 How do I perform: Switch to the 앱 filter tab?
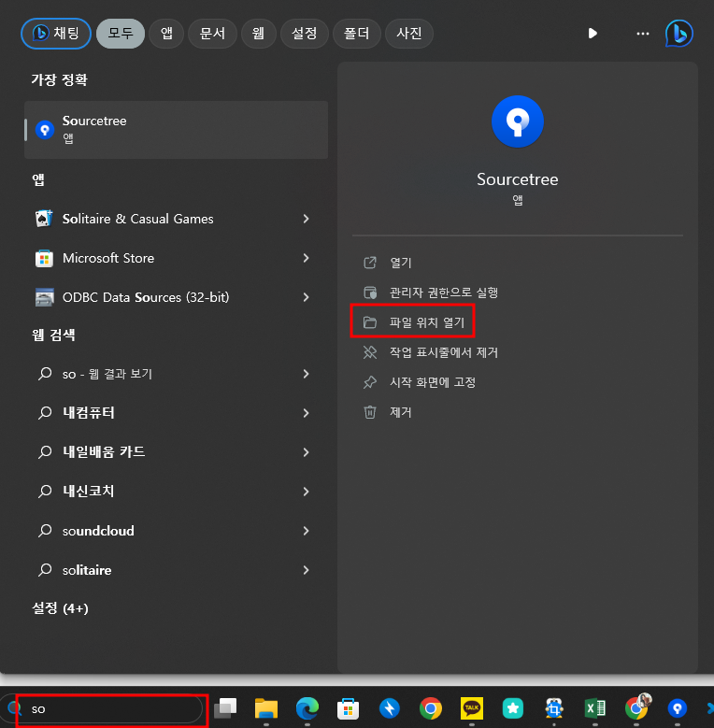(x=166, y=34)
